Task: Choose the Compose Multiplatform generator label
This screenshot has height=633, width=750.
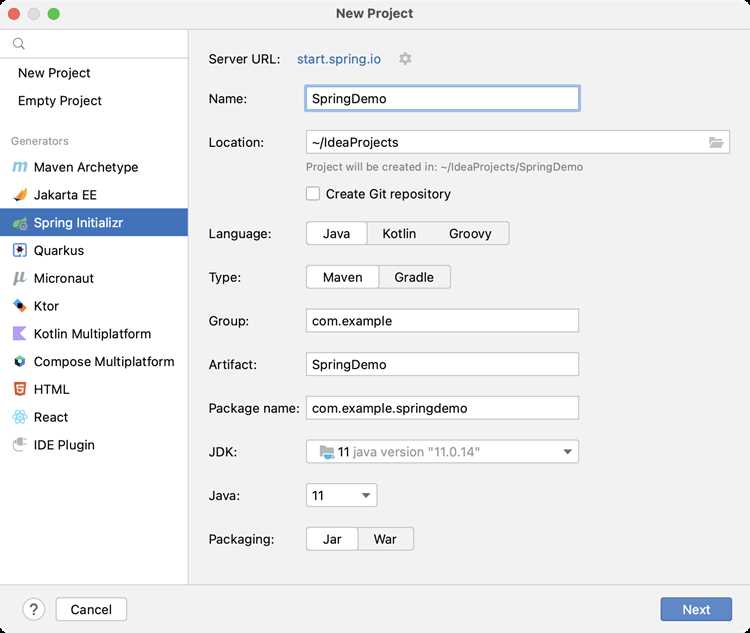Action: (x=104, y=361)
